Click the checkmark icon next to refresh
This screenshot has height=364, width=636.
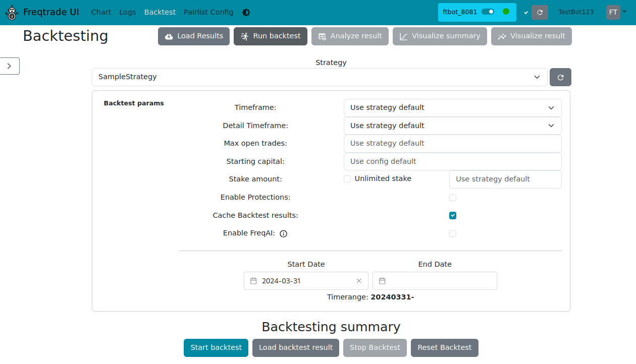525,12
